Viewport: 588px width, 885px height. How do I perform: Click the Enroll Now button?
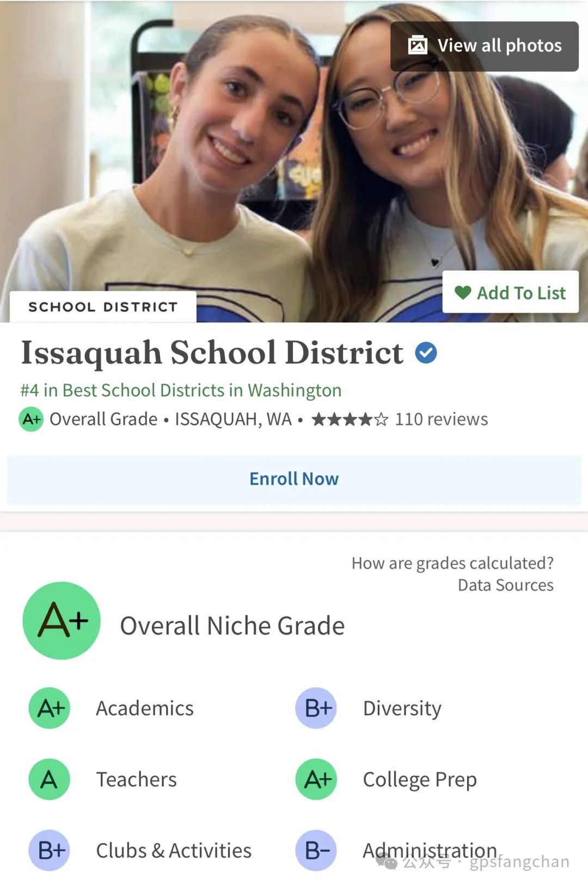click(x=294, y=479)
